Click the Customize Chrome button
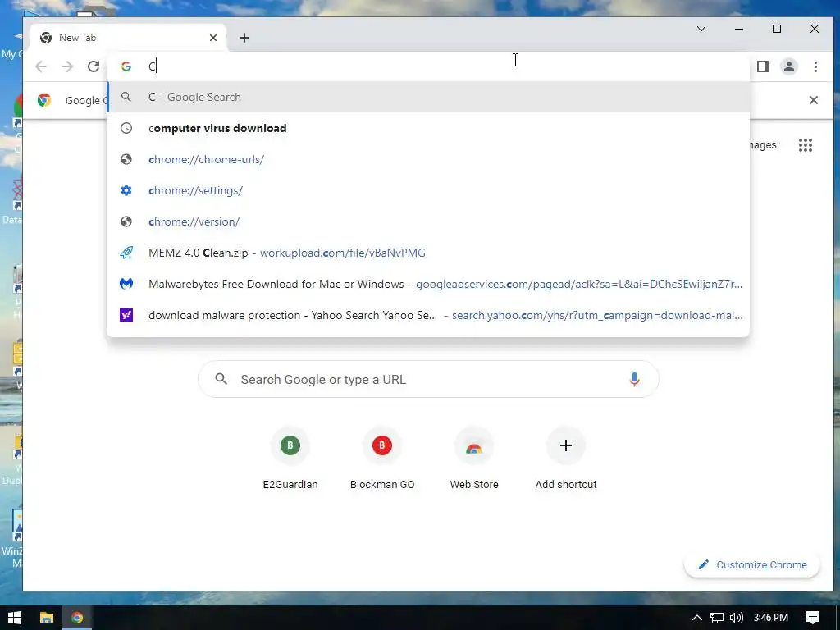The width and height of the screenshot is (840, 630). coord(752,564)
